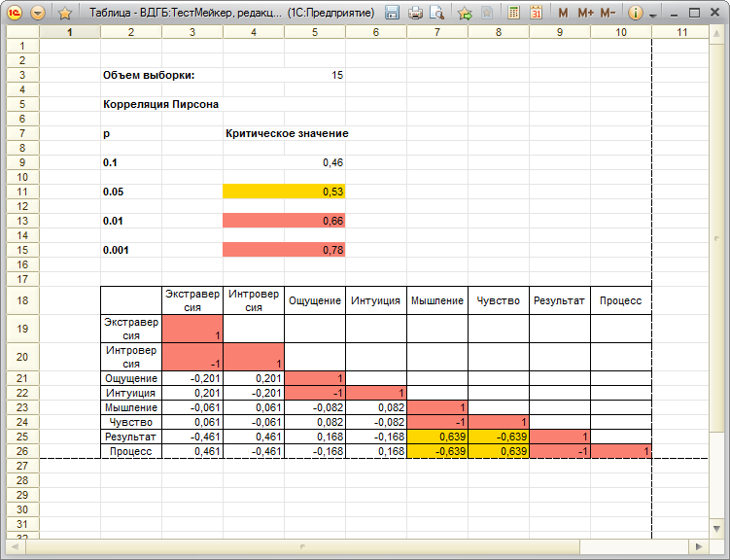Click the M+ memory add button
Viewport: 730px width, 560px height.
pyautogui.click(x=585, y=13)
